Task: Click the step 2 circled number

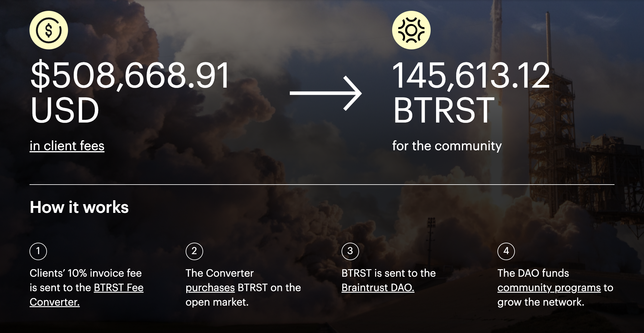Action: 194,251
